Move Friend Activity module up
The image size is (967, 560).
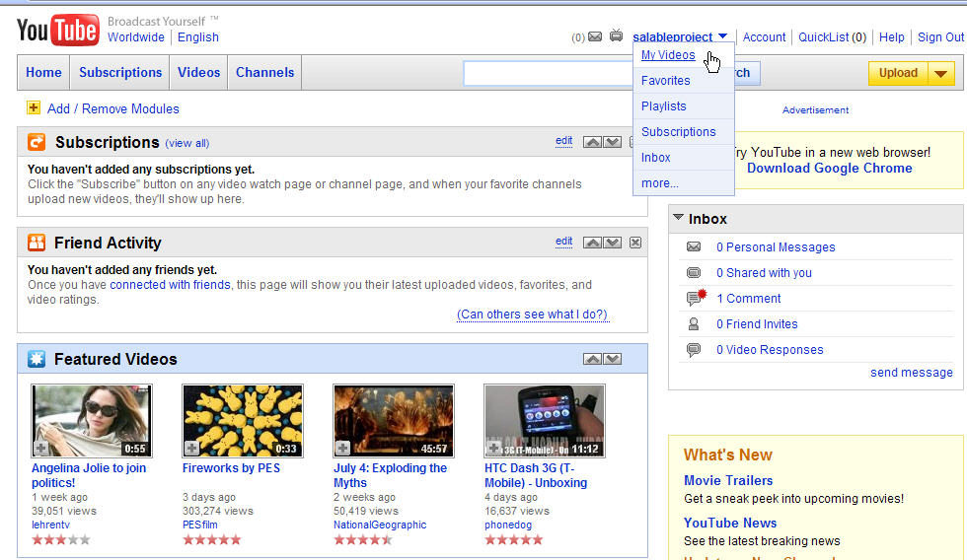coord(592,243)
